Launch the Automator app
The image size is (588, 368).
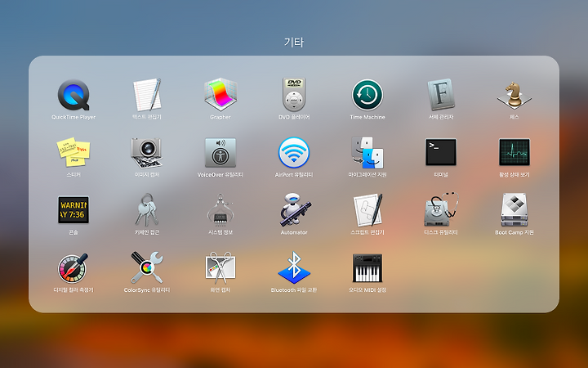click(294, 210)
